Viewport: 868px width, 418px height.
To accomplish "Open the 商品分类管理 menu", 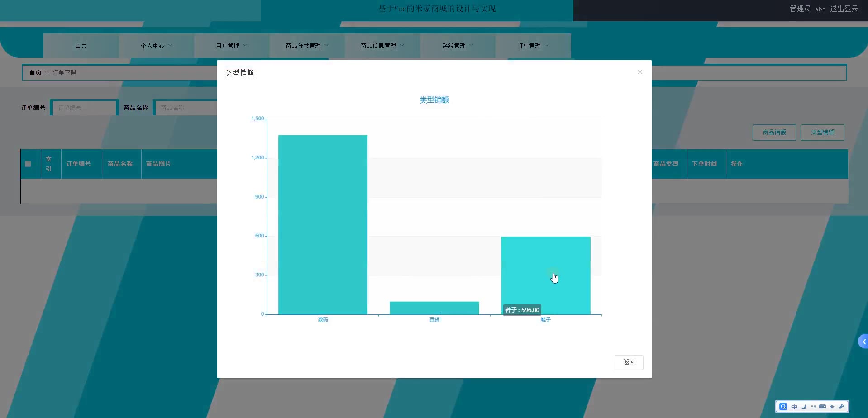I will (307, 46).
